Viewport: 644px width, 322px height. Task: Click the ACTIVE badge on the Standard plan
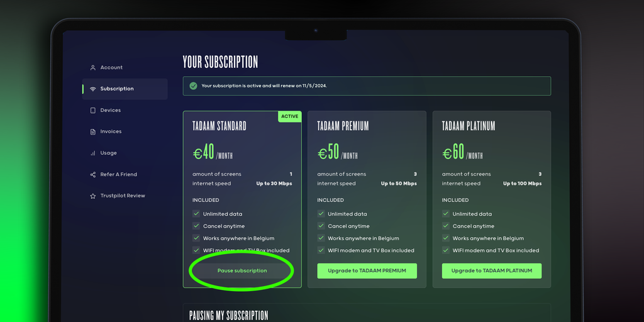[289, 116]
